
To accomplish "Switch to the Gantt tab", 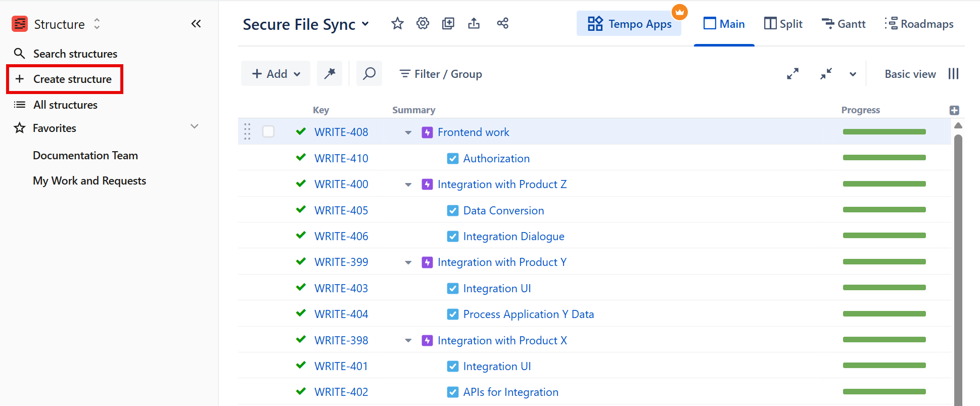I will coord(843,24).
